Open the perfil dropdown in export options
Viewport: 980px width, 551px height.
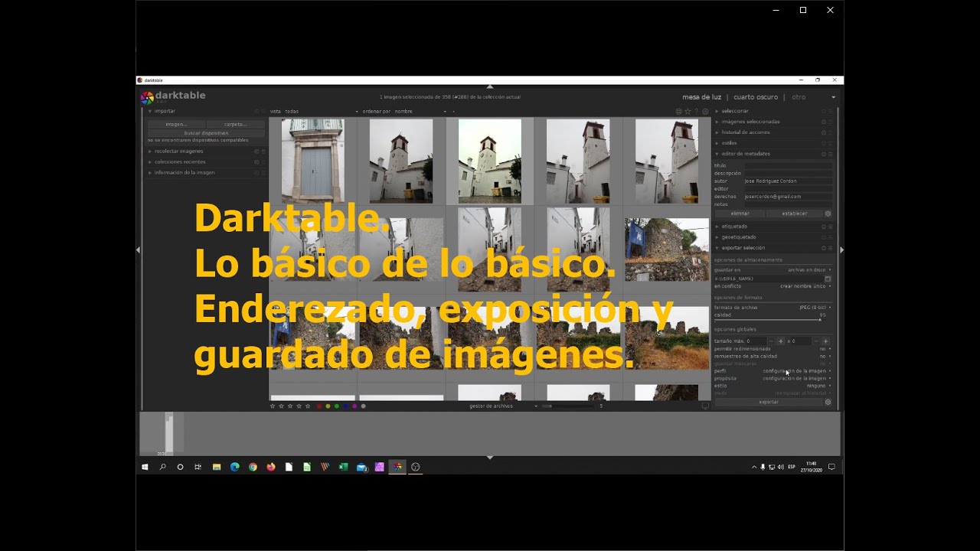(x=772, y=371)
